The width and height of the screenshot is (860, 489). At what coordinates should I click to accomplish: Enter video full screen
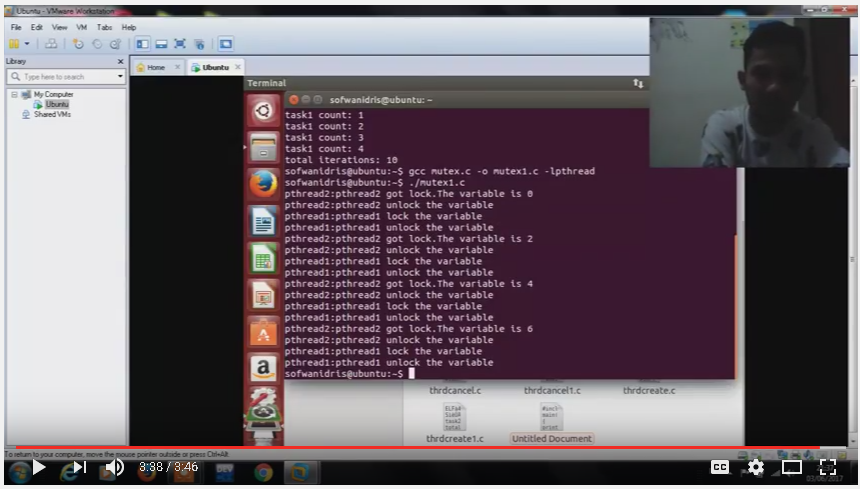pos(828,467)
